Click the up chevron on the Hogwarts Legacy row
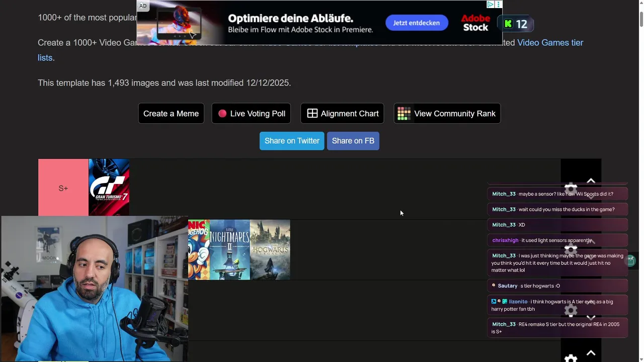The image size is (644, 362). coord(591,241)
